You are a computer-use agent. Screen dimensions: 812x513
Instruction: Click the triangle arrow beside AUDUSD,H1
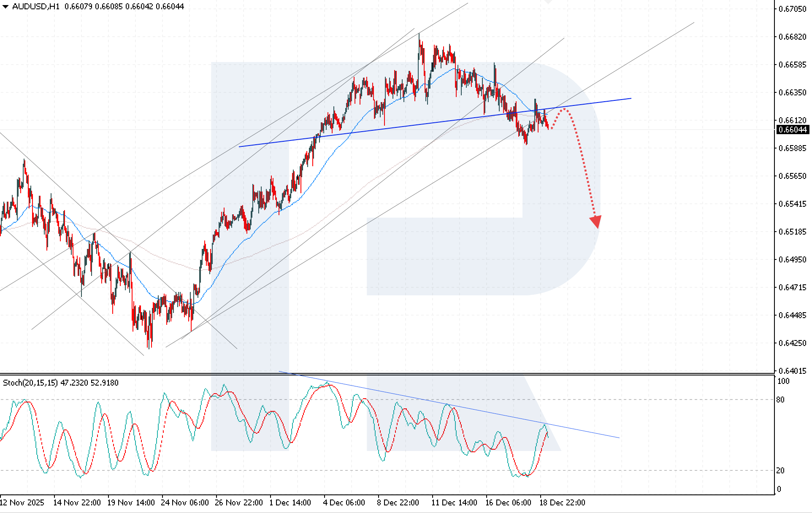click(5, 7)
